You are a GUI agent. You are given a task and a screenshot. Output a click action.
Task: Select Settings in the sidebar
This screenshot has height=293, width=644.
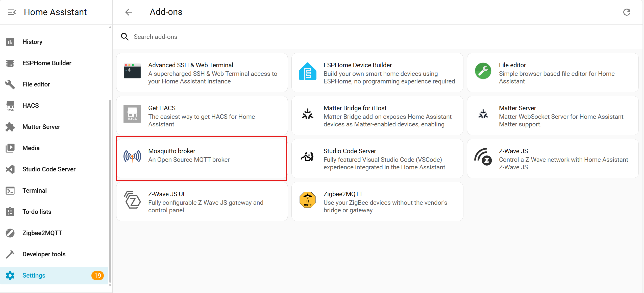34,275
